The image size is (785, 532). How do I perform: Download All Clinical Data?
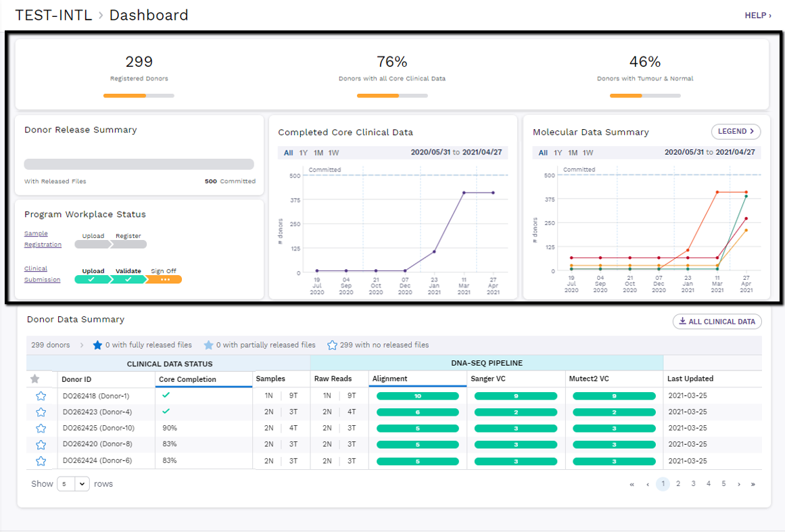coord(717,322)
